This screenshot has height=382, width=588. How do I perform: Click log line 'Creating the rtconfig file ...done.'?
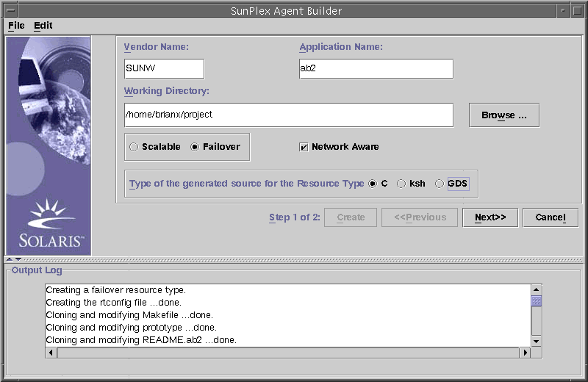114,303
